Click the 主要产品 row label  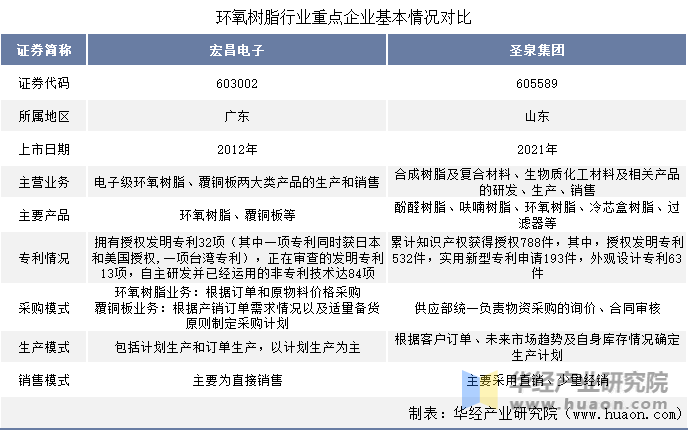pos(44,215)
